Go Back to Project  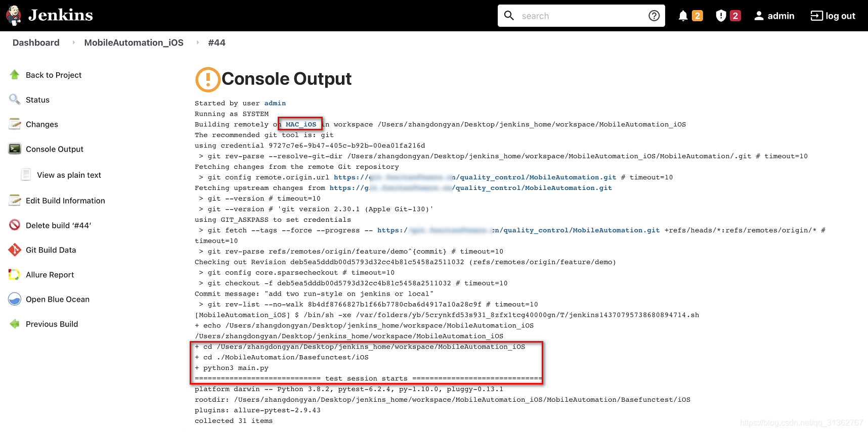coord(54,75)
